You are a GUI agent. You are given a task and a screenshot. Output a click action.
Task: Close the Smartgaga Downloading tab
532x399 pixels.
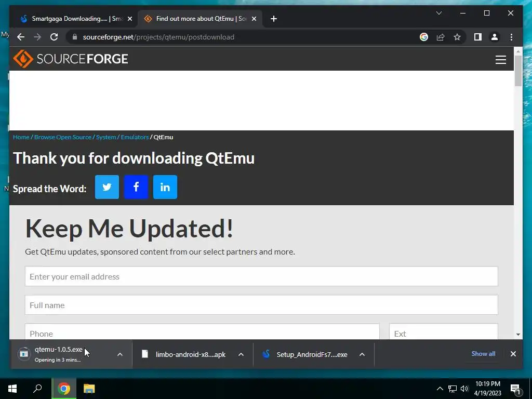click(129, 19)
